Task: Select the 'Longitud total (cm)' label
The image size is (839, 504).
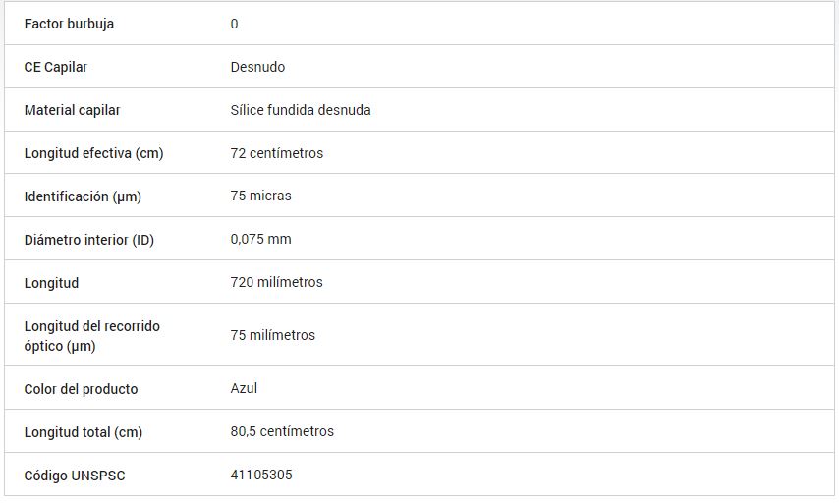Action: tap(83, 432)
